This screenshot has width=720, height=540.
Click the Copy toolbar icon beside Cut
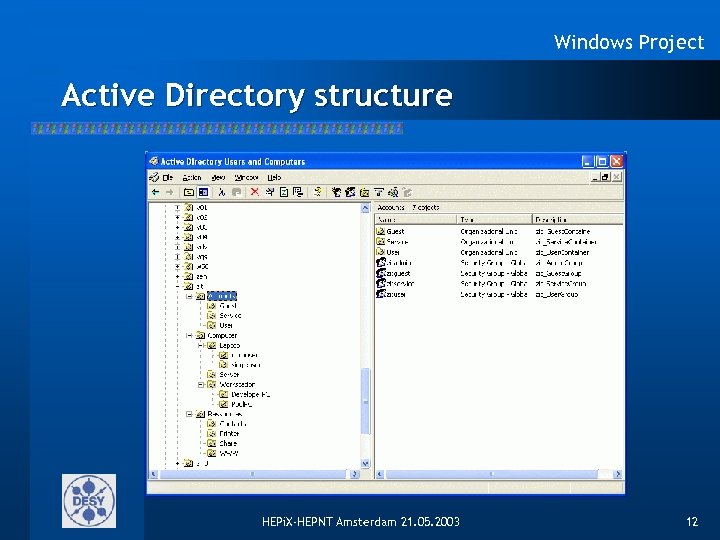pyautogui.click(x=236, y=192)
